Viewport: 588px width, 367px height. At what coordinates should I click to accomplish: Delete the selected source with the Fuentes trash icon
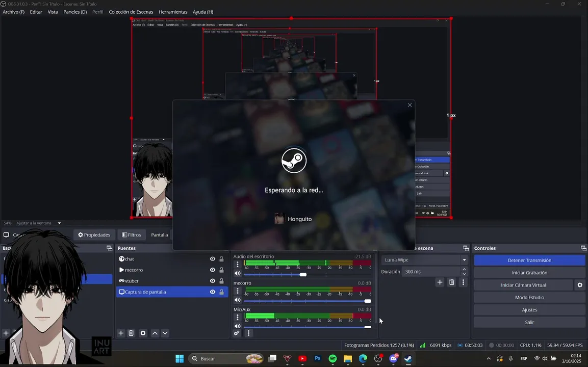click(131, 333)
